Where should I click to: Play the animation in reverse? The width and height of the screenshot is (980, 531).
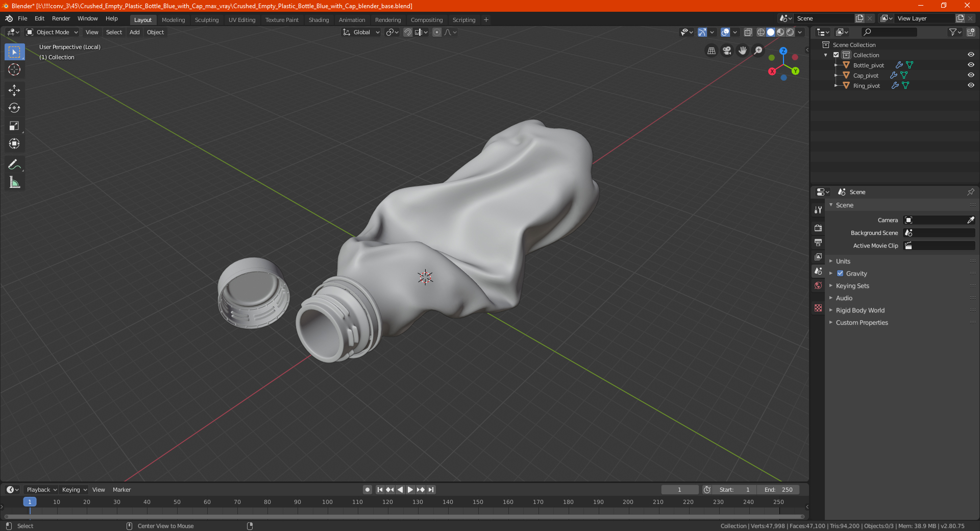pos(400,490)
